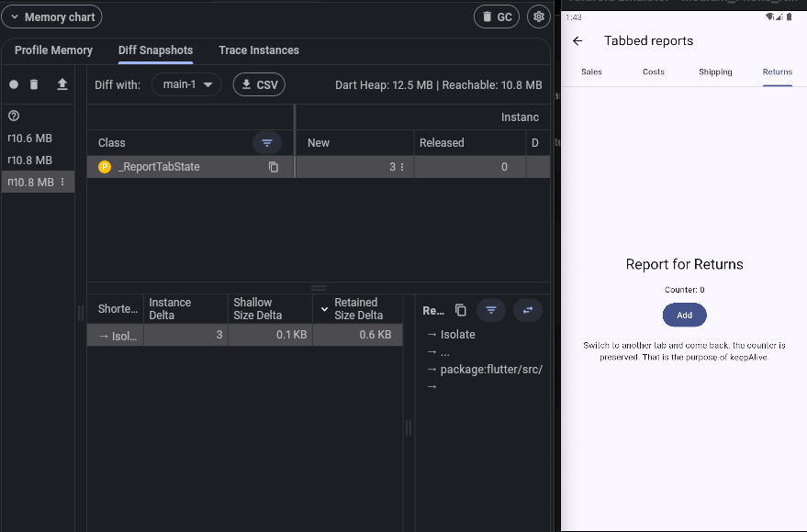Open memory settings gear icon
The height and width of the screenshot is (532, 807).
coord(539,17)
